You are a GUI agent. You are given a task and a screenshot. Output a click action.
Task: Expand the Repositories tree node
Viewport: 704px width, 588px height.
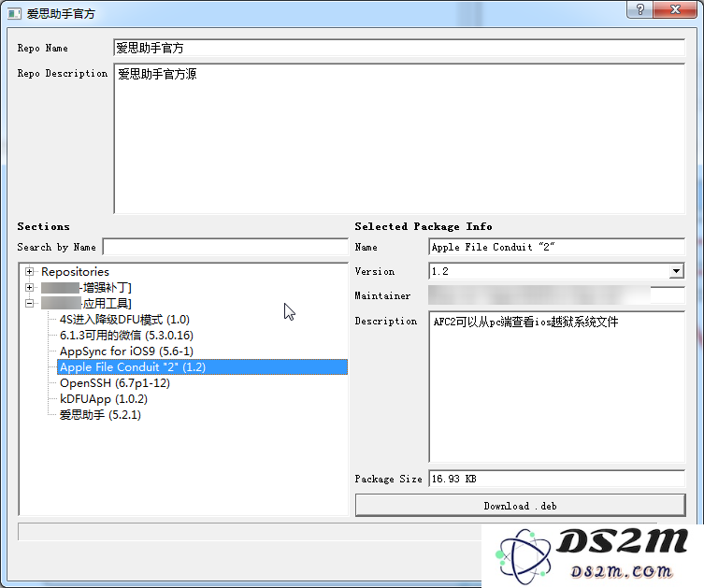(x=29, y=271)
